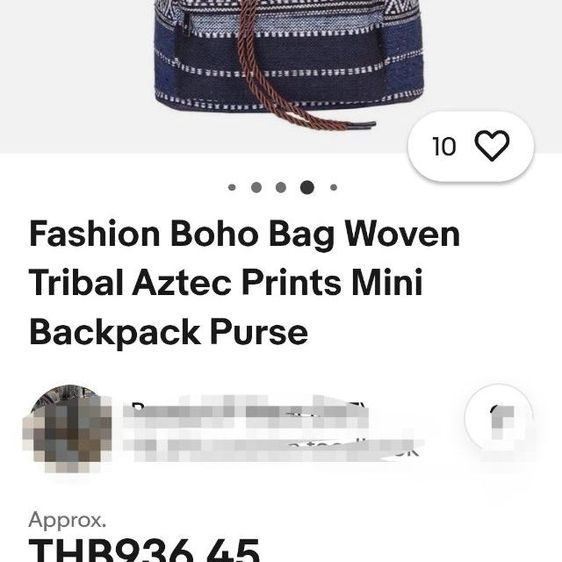This screenshot has height=562, width=562.
Task: Click the blurred seller feedback line
Action: [x=273, y=449]
